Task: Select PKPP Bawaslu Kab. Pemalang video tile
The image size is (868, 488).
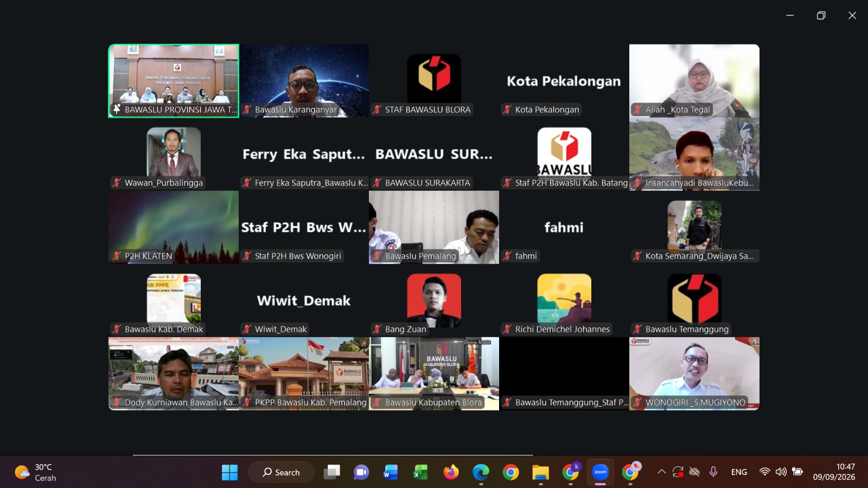Action: tap(304, 374)
